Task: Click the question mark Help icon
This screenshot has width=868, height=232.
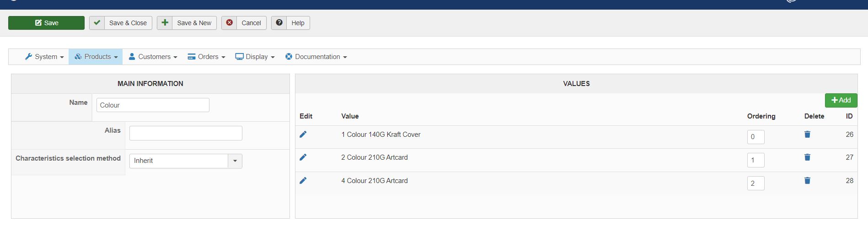Action: [279, 23]
